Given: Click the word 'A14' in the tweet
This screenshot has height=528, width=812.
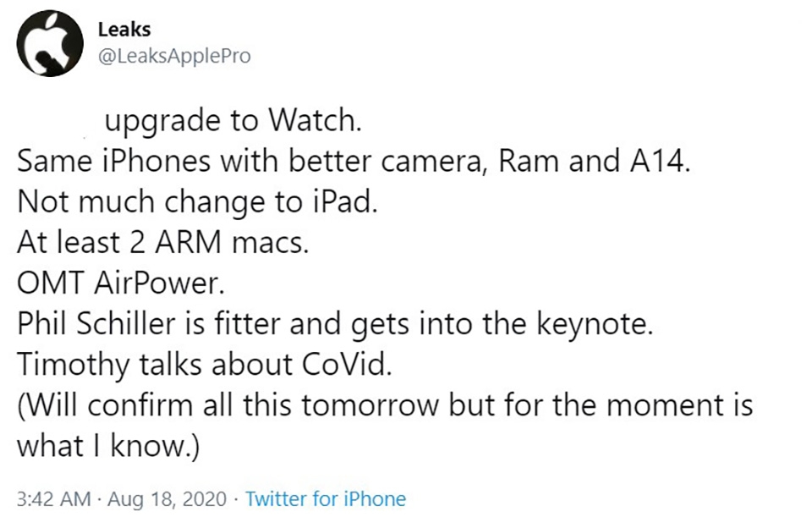Looking at the screenshot, I should 660,161.
